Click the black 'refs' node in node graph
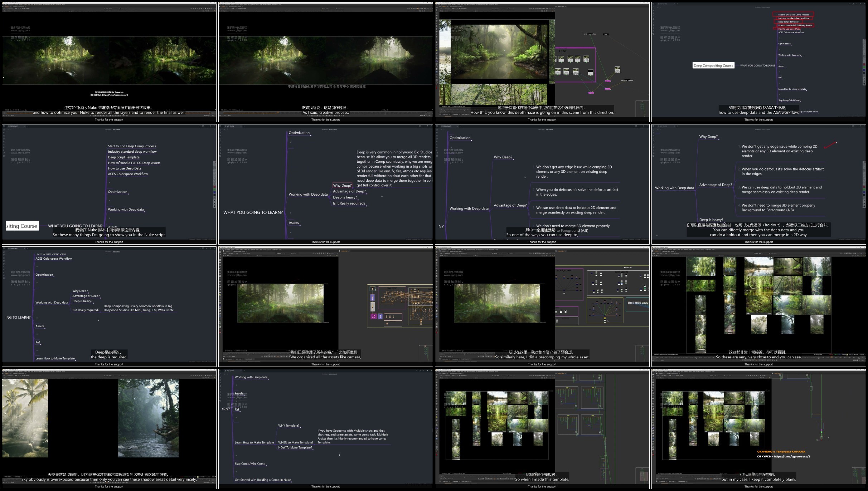 coord(606,35)
